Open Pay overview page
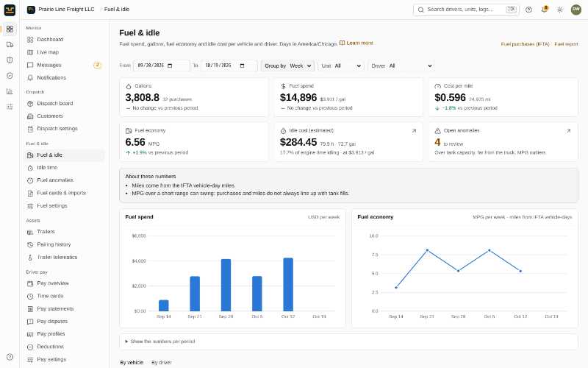This screenshot has width=588, height=368. click(65, 283)
